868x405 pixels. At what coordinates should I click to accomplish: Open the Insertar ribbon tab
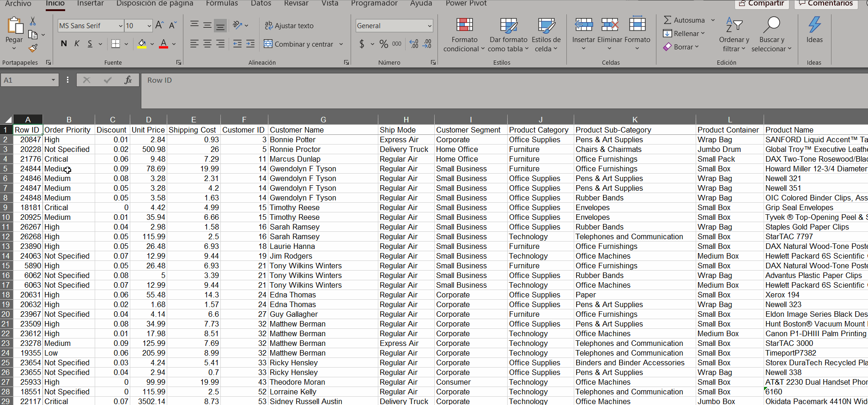[x=90, y=4]
